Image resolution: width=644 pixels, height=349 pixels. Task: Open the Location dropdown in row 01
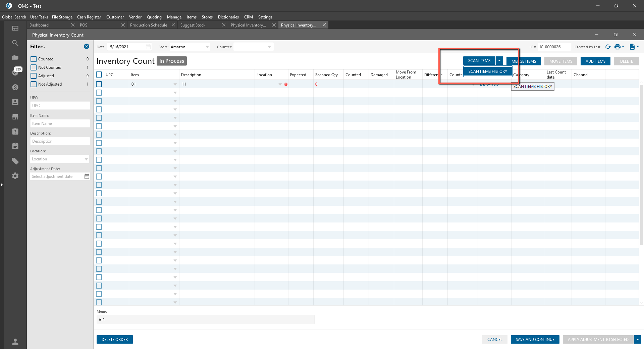[280, 84]
